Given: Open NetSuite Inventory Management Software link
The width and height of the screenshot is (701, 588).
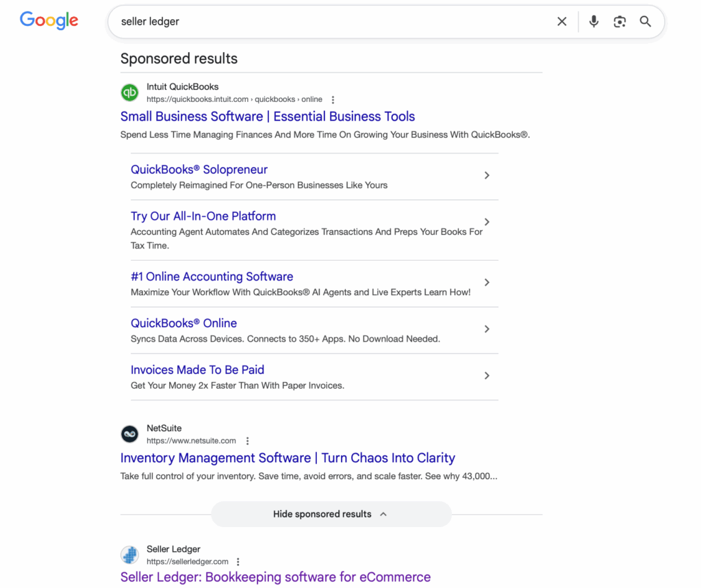Looking at the screenshot, I should coord(288,458).
